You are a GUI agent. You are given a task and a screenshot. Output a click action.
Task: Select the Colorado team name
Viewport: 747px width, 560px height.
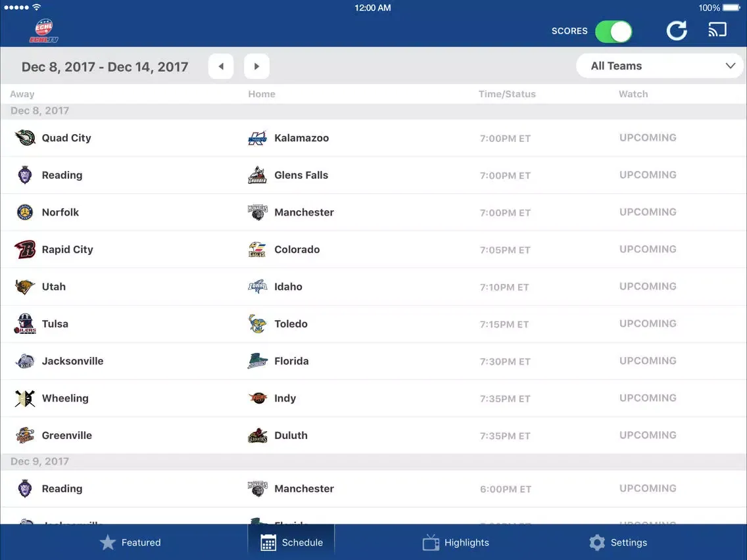coord(297,250)
